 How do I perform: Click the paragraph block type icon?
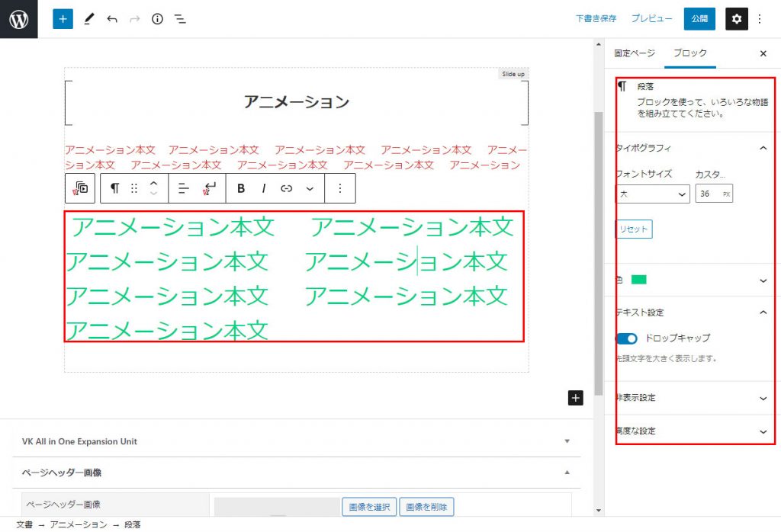coord(114,188)
